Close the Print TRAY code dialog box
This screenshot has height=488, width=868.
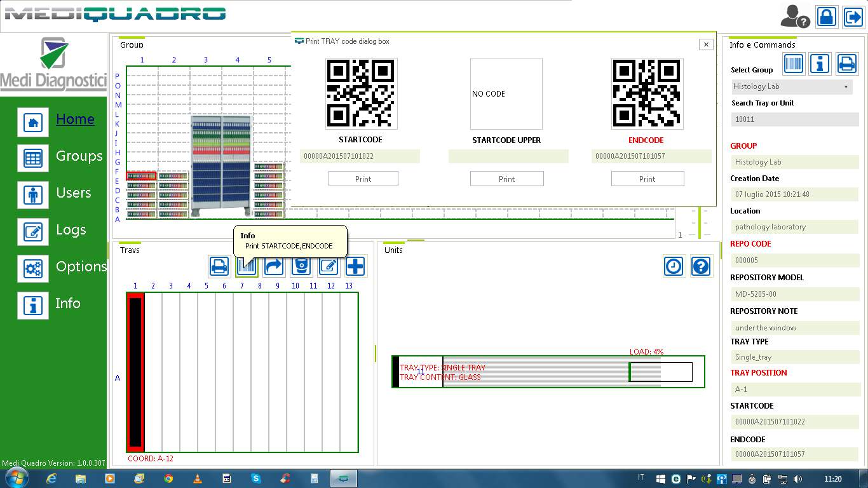(x=705, y=44)
